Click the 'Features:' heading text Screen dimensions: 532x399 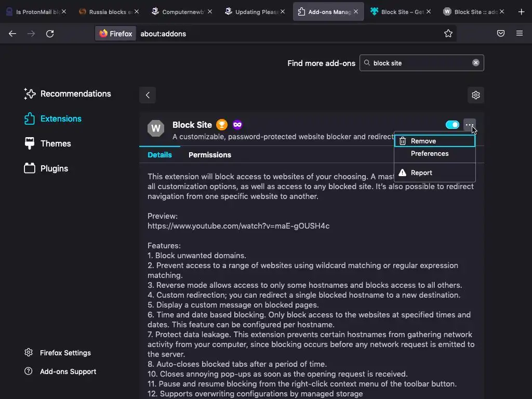pyautogui.click(x=164, y=246)
